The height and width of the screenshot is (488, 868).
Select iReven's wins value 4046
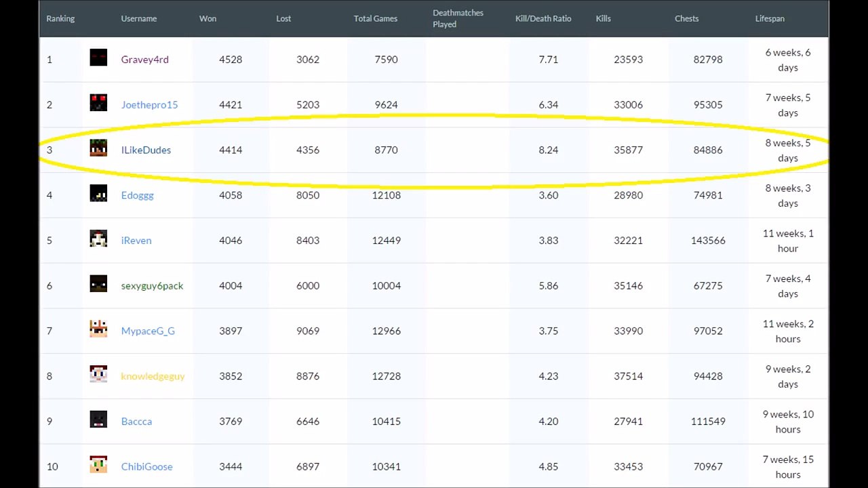(x=231, y=241)
